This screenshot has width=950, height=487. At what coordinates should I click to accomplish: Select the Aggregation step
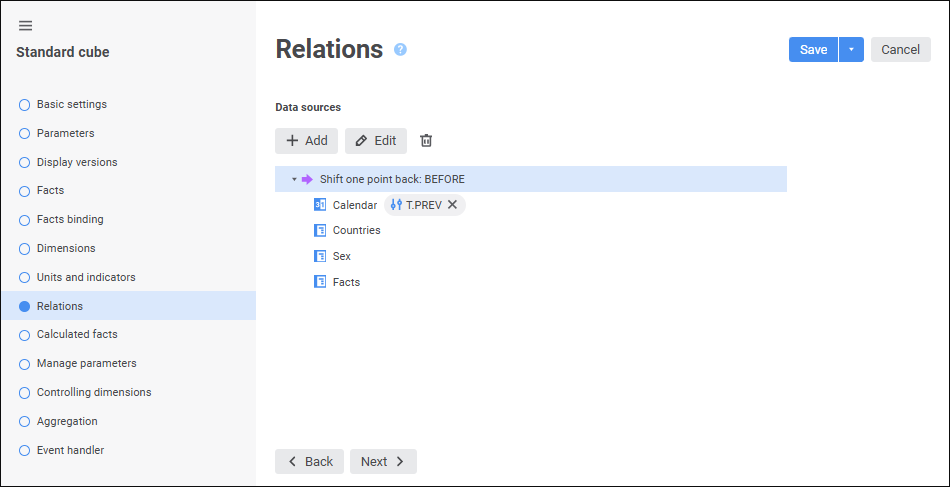pyautogui.click(x=67, y=421)
